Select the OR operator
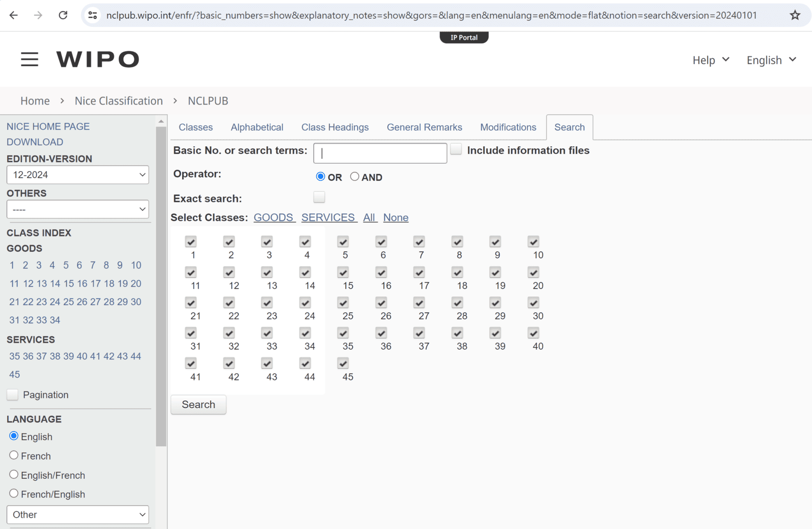Image resolution: width=812 pixels, height=529 pixels. [320, 177]
